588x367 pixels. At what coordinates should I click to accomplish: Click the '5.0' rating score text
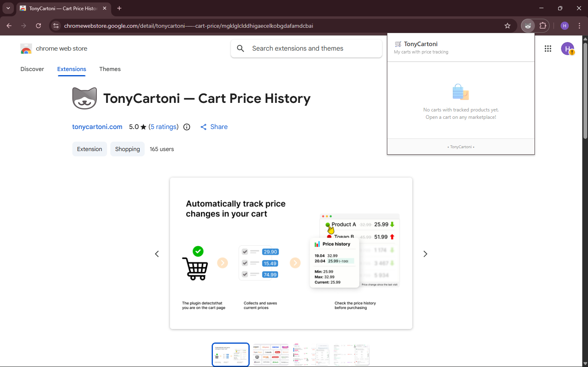pos(134,127)
